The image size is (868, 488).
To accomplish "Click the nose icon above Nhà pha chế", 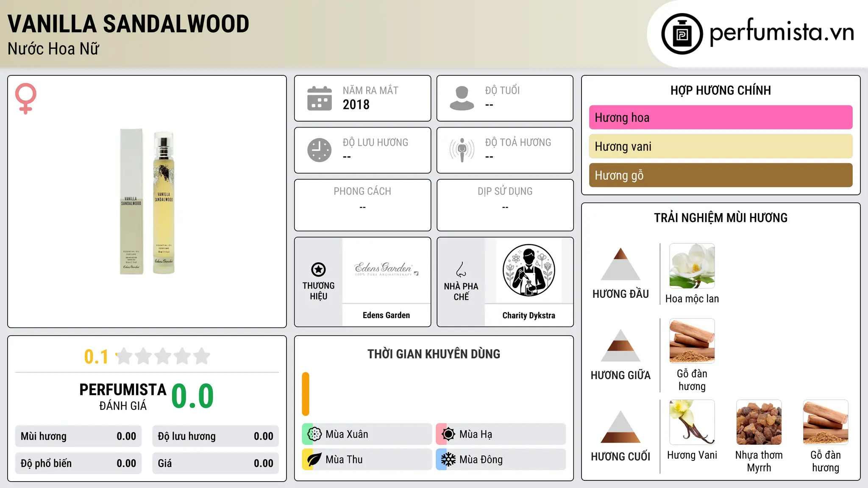I will [x=461, y=269].
